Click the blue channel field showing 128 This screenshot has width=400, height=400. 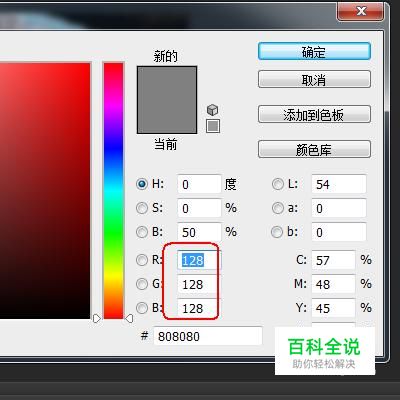tap(199, 308)
